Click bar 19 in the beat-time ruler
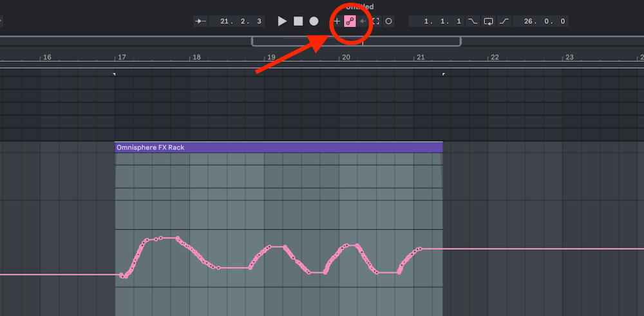Viewport: 644px width, 316px height. pos(270,57)
